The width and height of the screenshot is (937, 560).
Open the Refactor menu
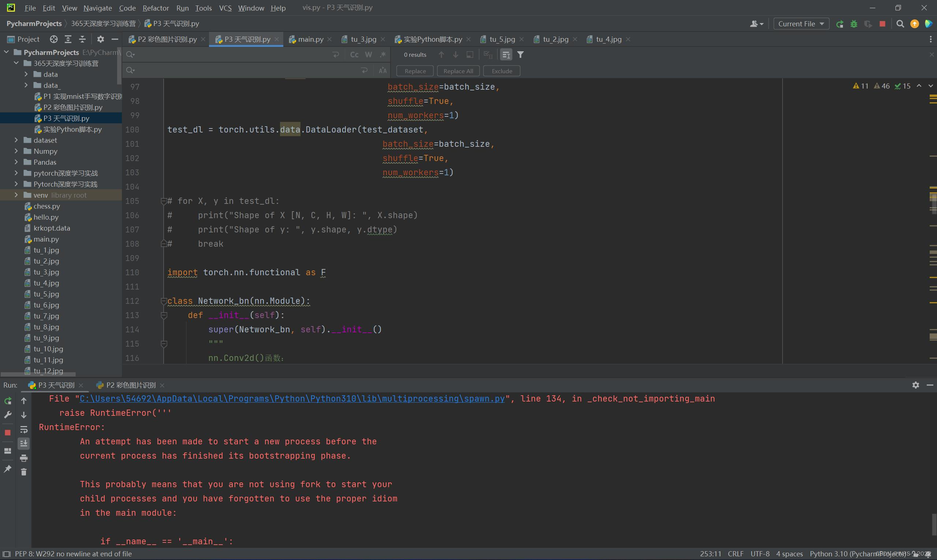156,8
